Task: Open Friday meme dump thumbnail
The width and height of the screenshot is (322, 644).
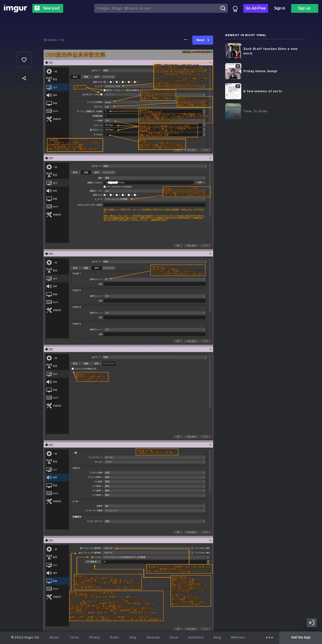Action: 233,71
